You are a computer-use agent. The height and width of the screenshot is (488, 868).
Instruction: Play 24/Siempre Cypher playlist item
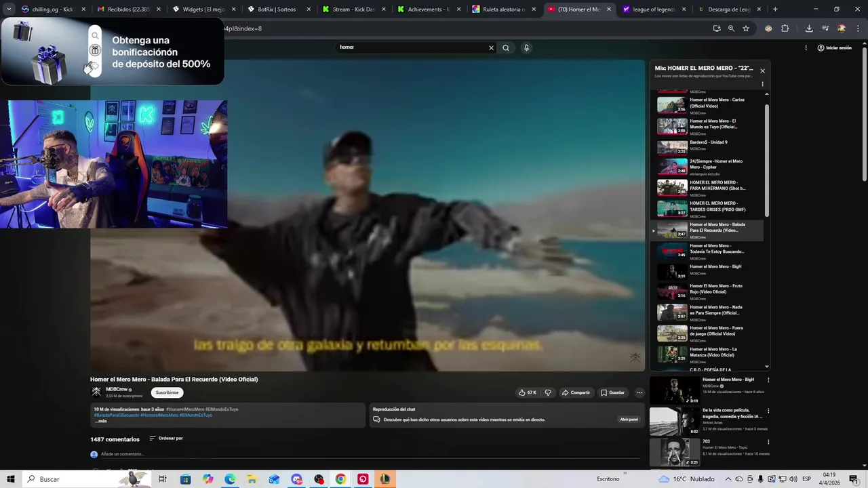click(708, 167)
